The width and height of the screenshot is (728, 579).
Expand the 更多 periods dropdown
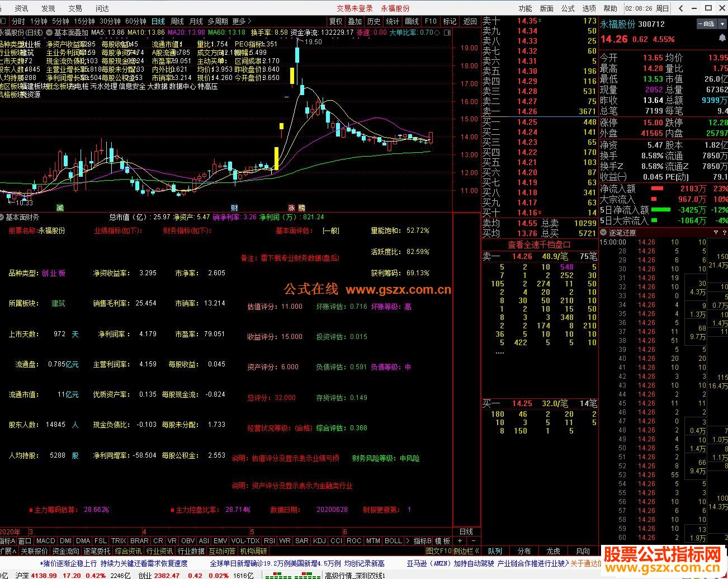click(x=241, y=21)
